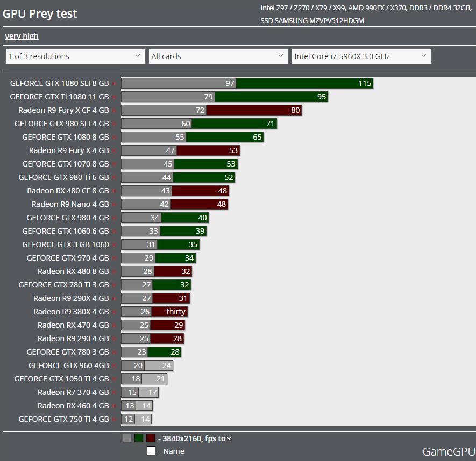
Task: Remove GEFORCE GTX 780 3 GB via X
Action: (114, 352)
